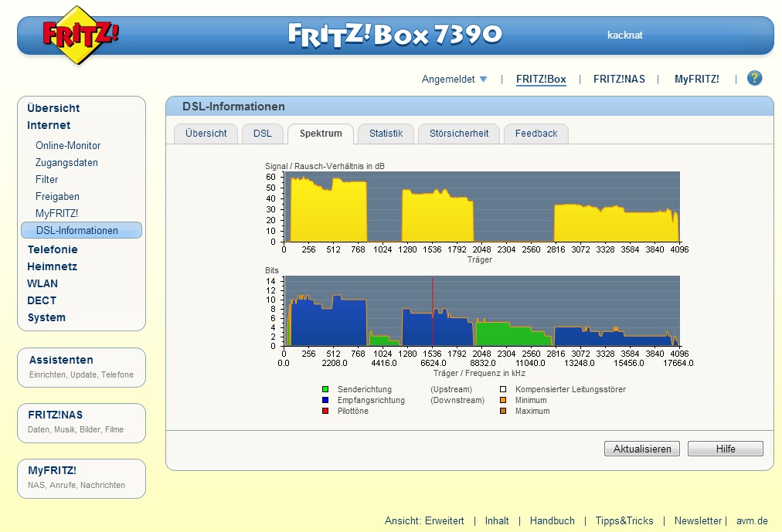The image size is (782, 532).
Task: Click the Aktualisieren button
Action: click(642, 449)
